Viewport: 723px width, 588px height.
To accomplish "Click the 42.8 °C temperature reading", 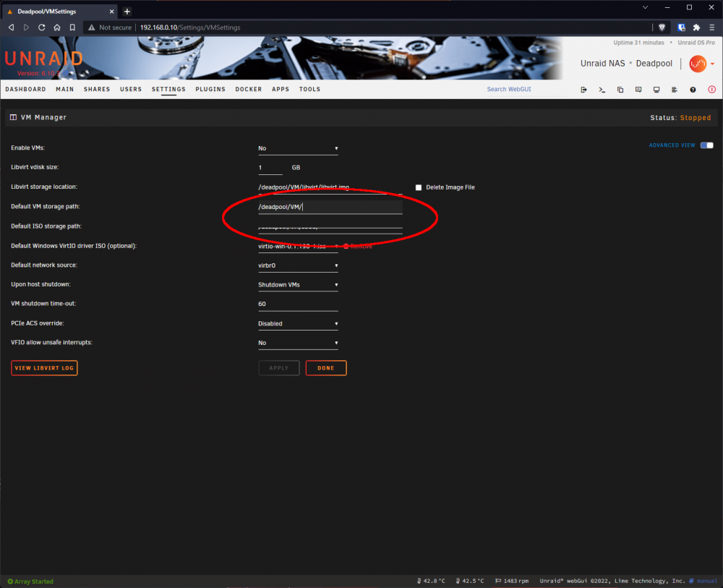I will (x=431, y=581).
